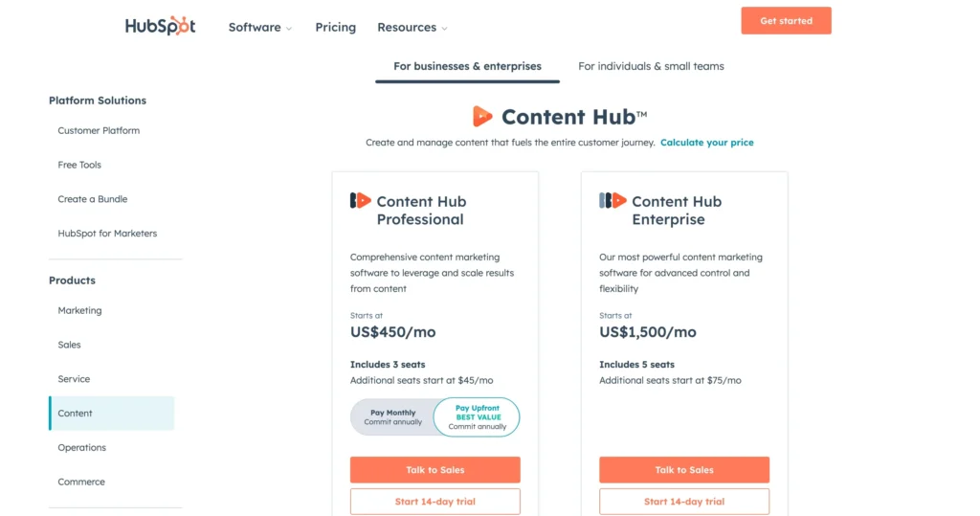Start 14-day trial for Content Hub Enterprise
Viewport: 980px width, 516px height.
[684, 502]
